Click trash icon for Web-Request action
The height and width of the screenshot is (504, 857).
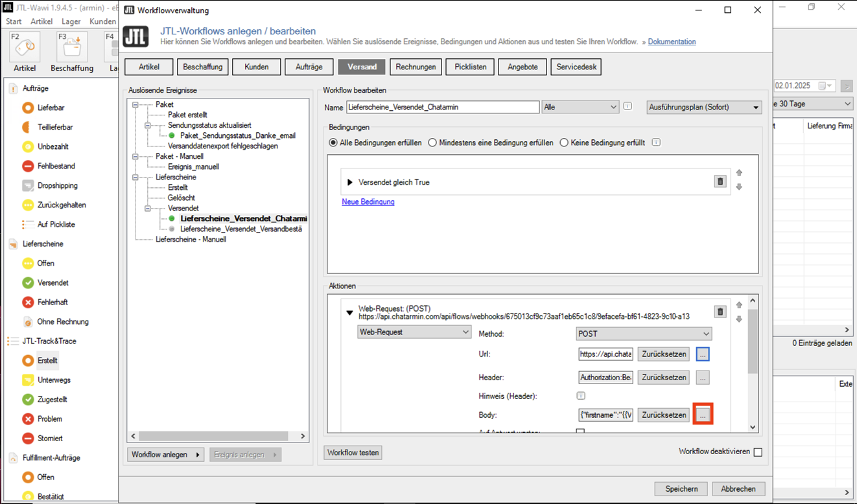(x=720, y=312)
